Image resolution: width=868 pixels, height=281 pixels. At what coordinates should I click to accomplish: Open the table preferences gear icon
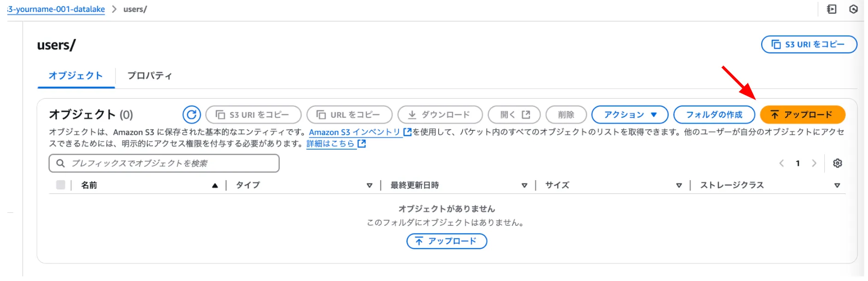[x=838, y=163]
